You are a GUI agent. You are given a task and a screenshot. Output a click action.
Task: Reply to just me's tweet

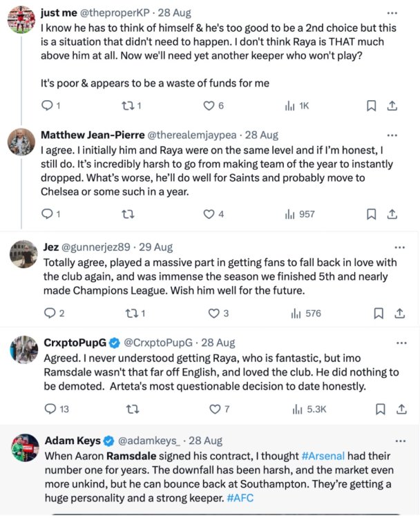click(47, 106)
